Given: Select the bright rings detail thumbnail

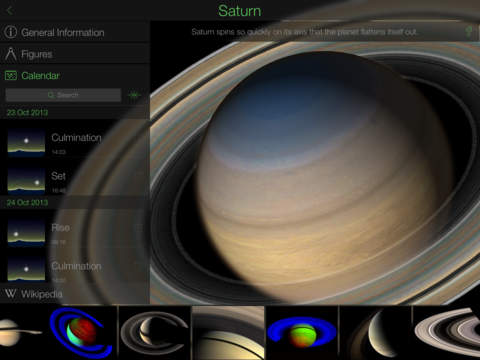Looking at the screenshot, I should [x=447, y=332].
